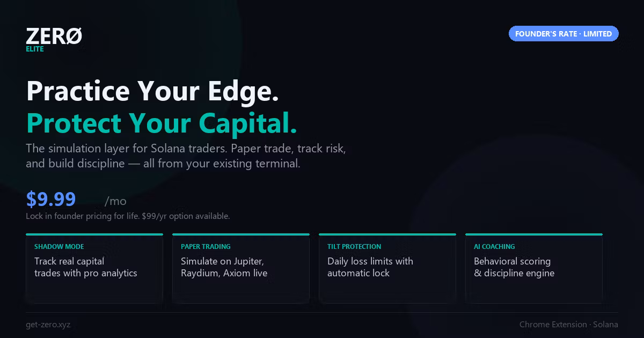The width and height of the screenshot is (644, 338).
Task: Click "Behavioral scoring & discipline engine" text
Action: click(x=514, y=267)
